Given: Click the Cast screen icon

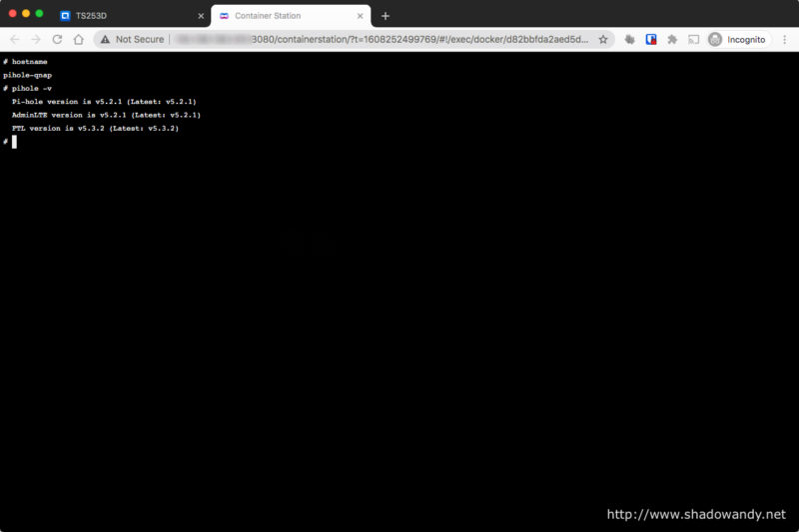Looking at the screenshot, I should click(693, 39).
